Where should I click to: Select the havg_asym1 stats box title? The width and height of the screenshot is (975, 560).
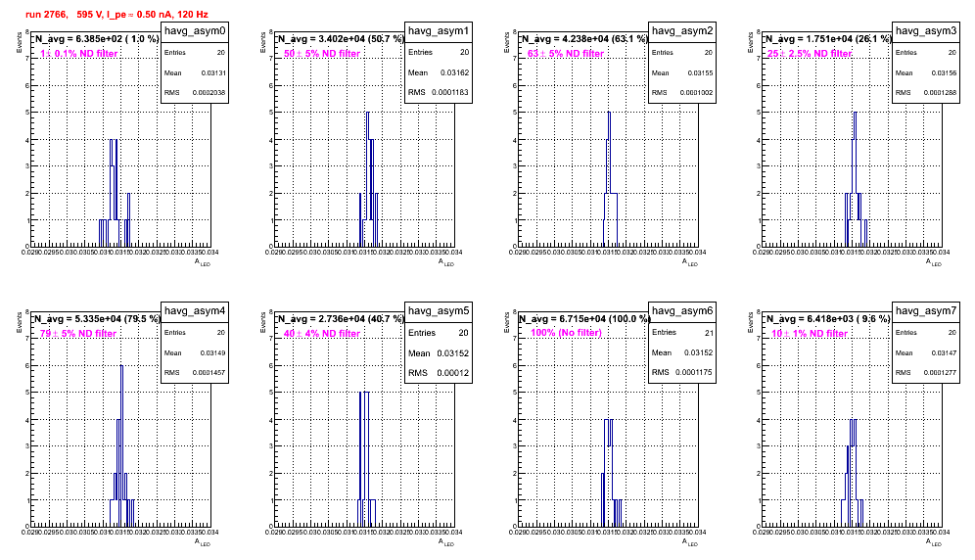click(439, 30)
